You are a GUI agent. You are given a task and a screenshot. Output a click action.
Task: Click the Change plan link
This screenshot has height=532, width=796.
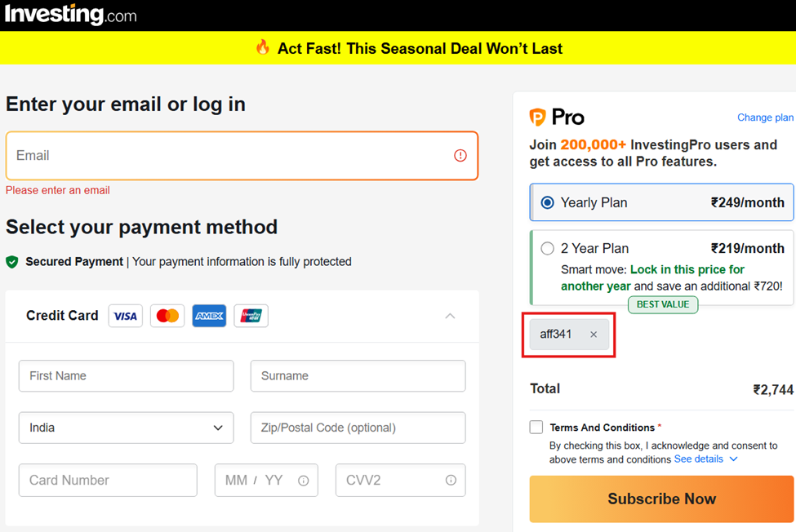[765, 117]
